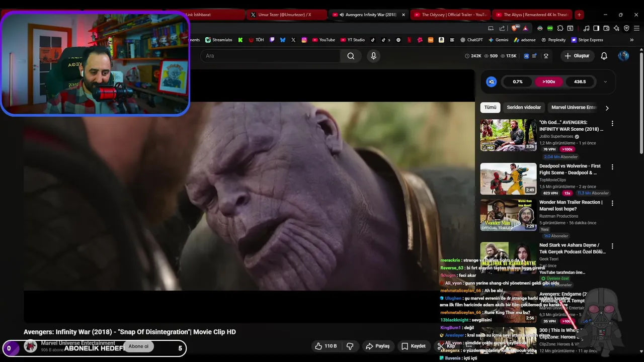Select the Tümü filter chip
644x362 pixels.
coord(490,107)
